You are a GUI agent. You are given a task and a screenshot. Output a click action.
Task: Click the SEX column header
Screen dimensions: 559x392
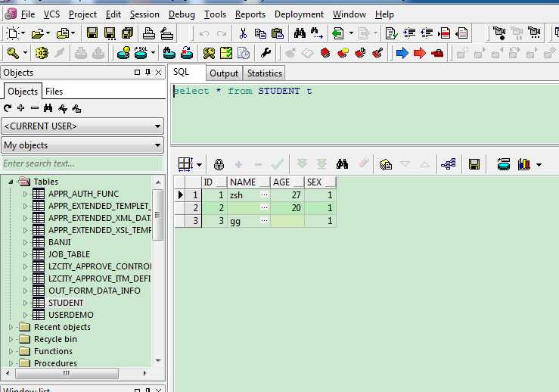tap(320, 182)
